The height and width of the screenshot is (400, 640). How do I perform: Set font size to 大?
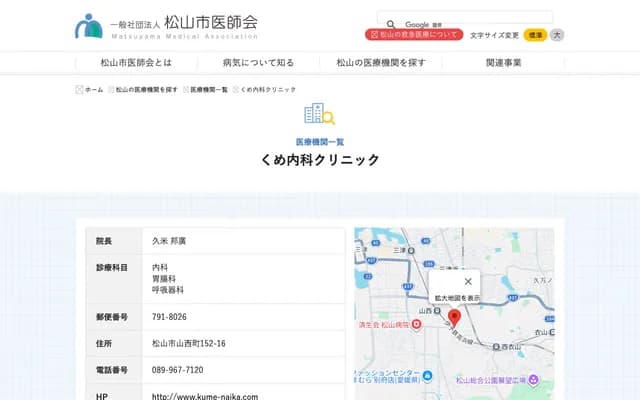point(557,35)
